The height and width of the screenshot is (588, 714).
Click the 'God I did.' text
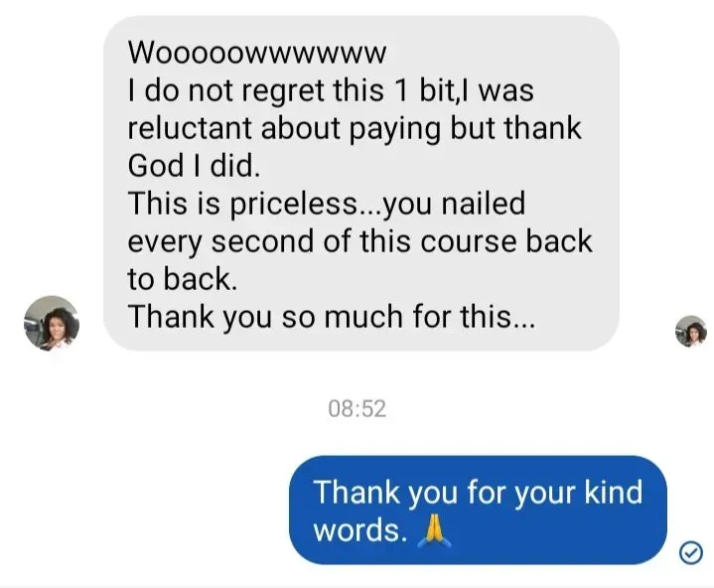point(194,165)
